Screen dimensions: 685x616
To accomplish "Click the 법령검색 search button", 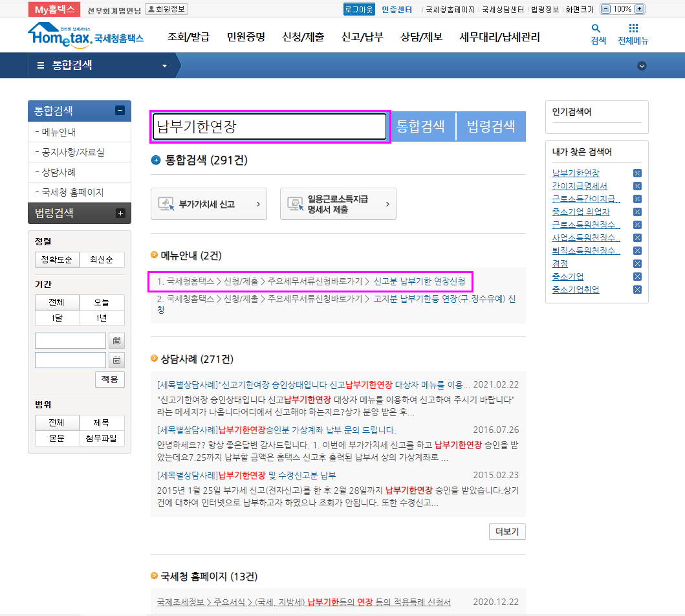I will 491,126.
